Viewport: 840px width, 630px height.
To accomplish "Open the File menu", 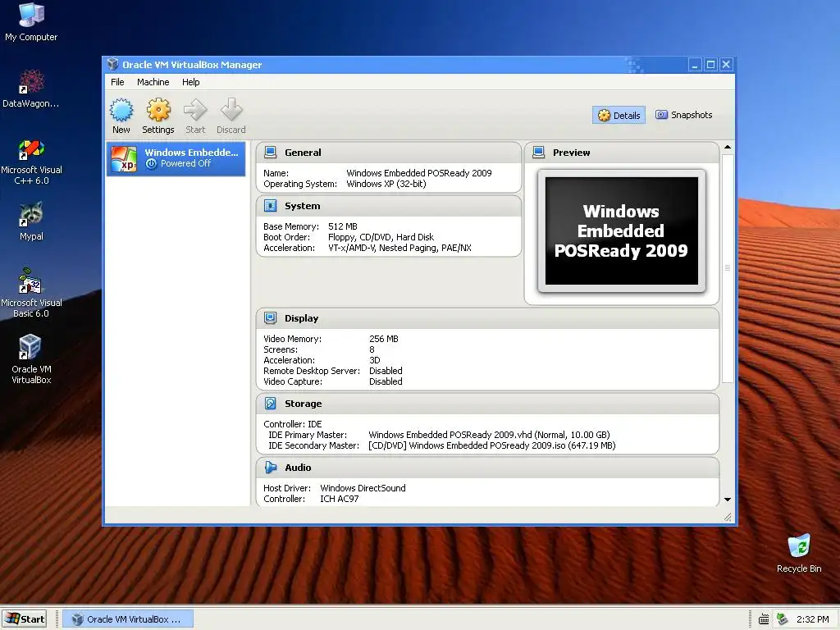I will pos(117,82).
